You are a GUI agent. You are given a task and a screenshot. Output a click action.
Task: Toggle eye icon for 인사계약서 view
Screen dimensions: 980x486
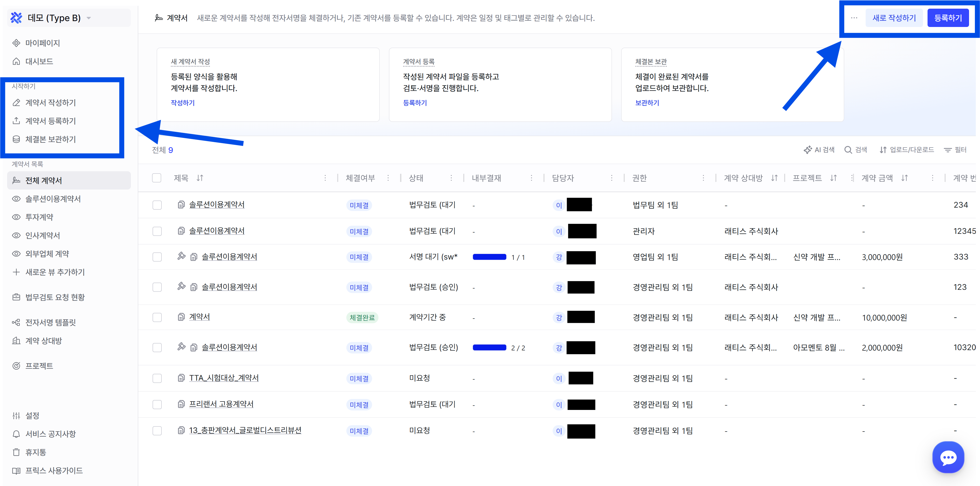pyautogui.click(x=16, y=236)
